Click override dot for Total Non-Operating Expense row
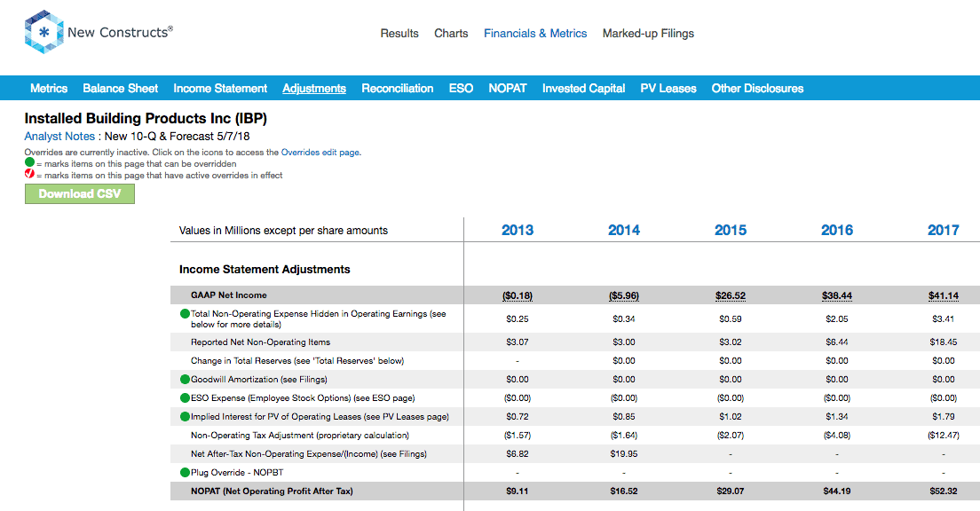Viewport: 980px width, 511px height. tap(185, 313)
